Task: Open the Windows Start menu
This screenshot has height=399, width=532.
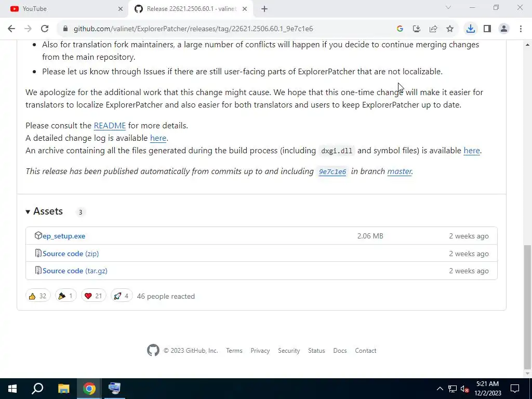Action: (x=12, y=389)
